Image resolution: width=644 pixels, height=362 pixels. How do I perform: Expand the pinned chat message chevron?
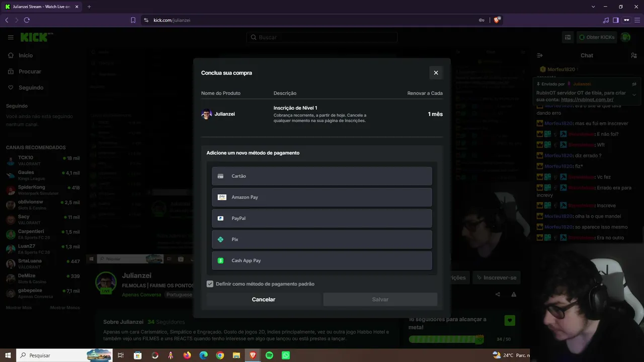coord(634,95)
